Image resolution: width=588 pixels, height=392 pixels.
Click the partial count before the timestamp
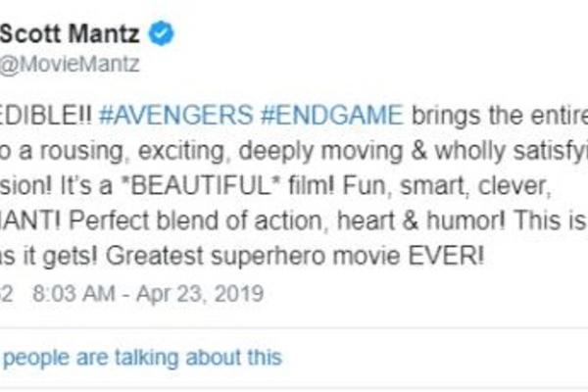tap(7, 293)
